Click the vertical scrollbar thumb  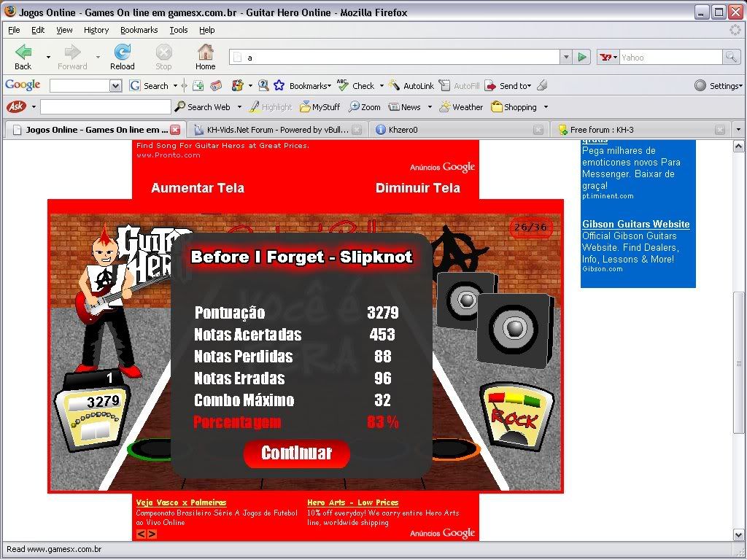(738, 363)
